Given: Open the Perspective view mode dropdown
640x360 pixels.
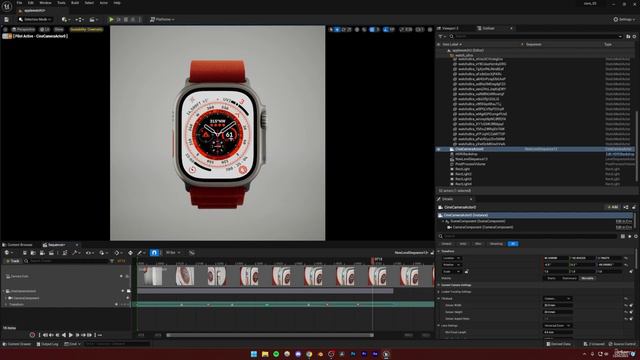Looking at the screenshot, I should coord(24,29).
